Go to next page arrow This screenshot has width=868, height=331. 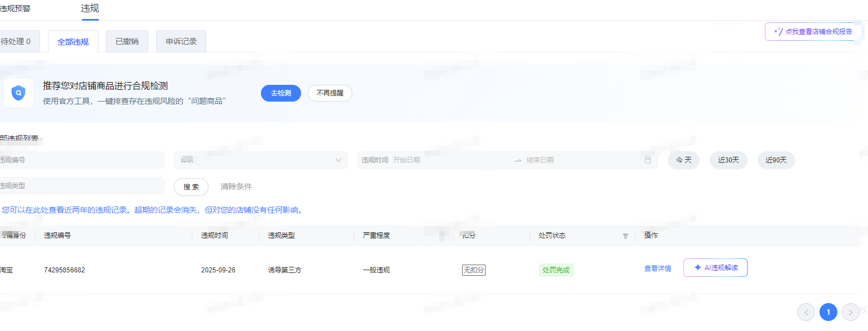850,312
